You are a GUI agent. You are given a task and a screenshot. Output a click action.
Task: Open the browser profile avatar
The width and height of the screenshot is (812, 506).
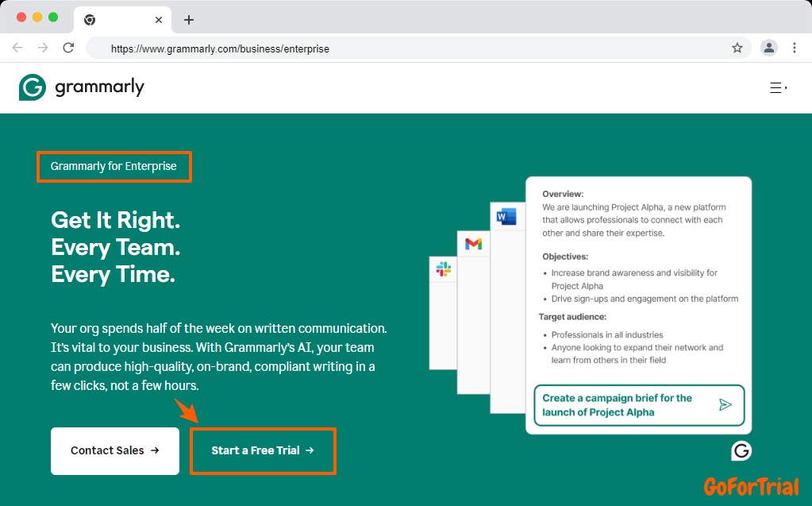768,48
